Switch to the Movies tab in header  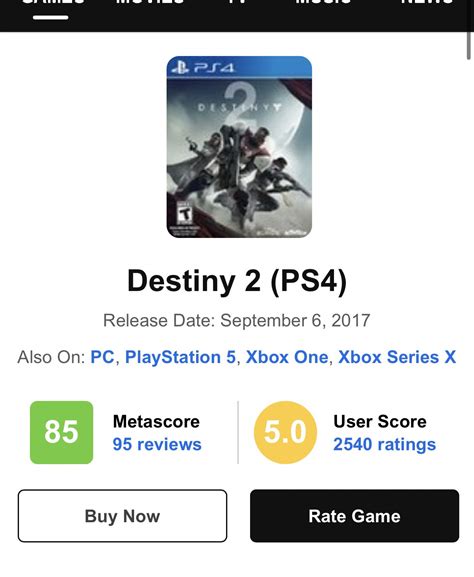pos(149,2)
